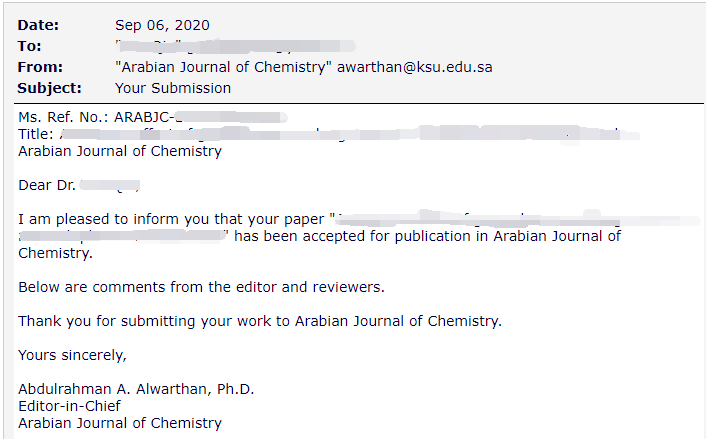The image size is (706, 439).
Task: Click the blurred recipient address in To field
Action: pos(235,46)
